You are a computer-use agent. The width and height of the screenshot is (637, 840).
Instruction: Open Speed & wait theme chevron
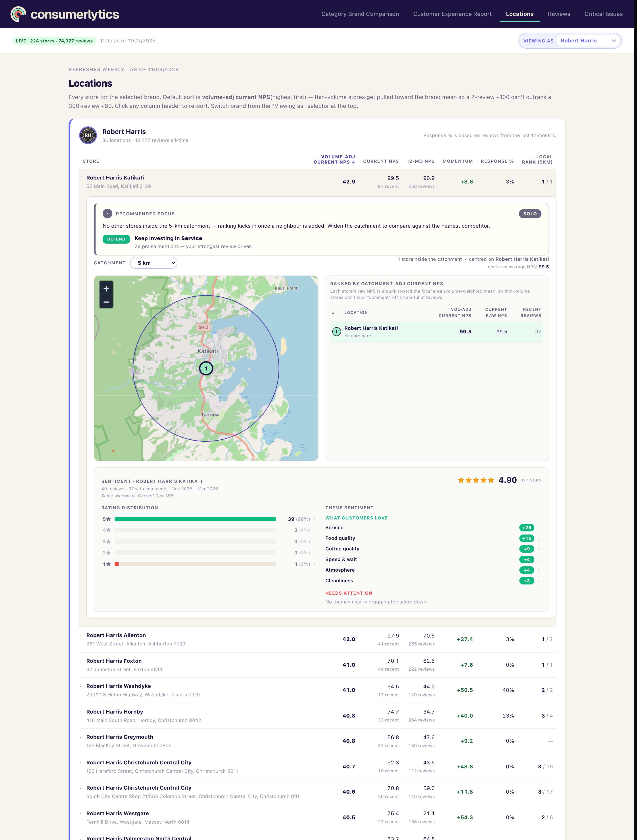coord(539,560)
